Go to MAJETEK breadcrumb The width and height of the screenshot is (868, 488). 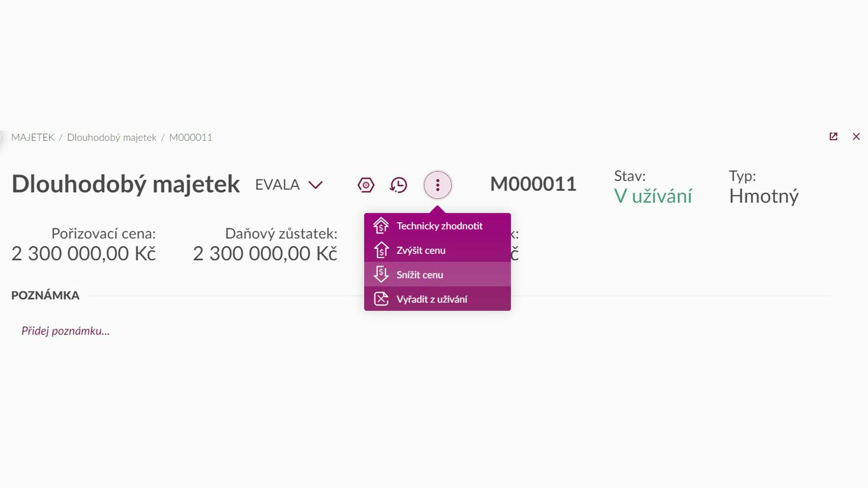coord(33,137)
